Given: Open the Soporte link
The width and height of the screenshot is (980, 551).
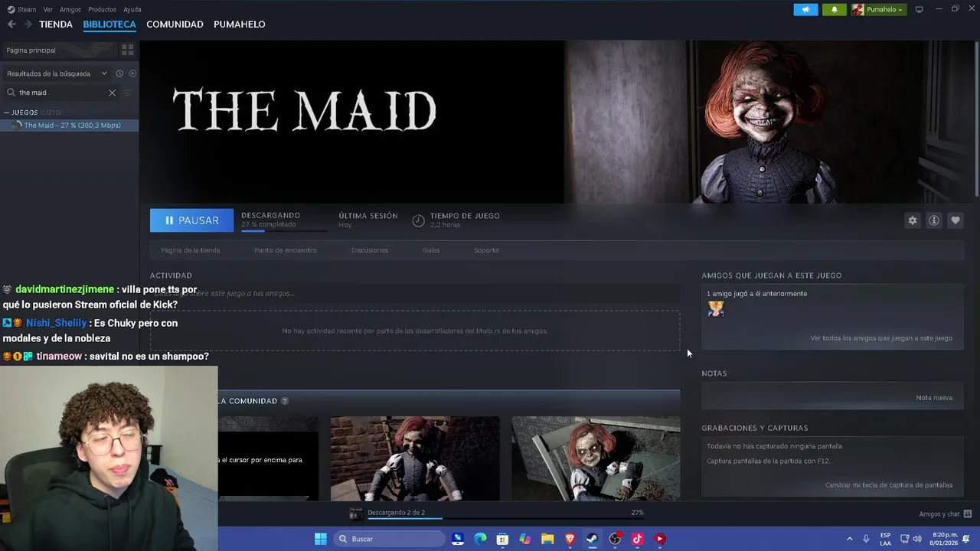Looking at the screenshot, I should coord(486,250).
